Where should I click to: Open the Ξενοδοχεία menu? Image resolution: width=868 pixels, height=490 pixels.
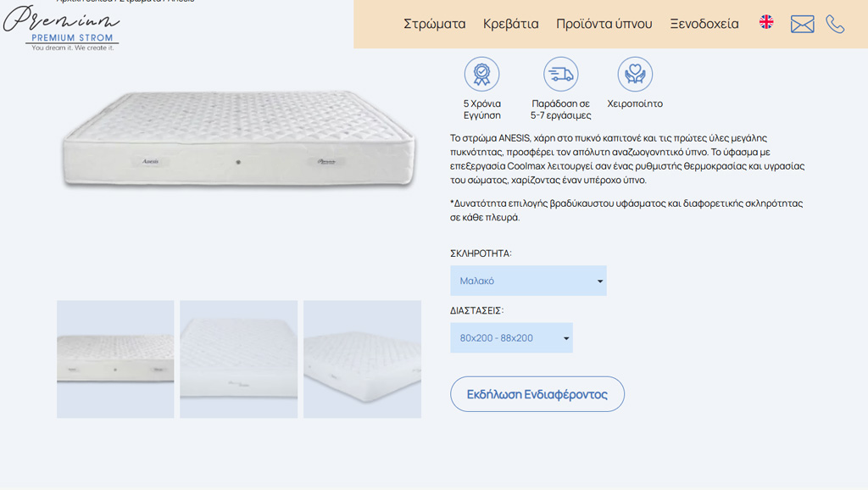click(704, 24)
